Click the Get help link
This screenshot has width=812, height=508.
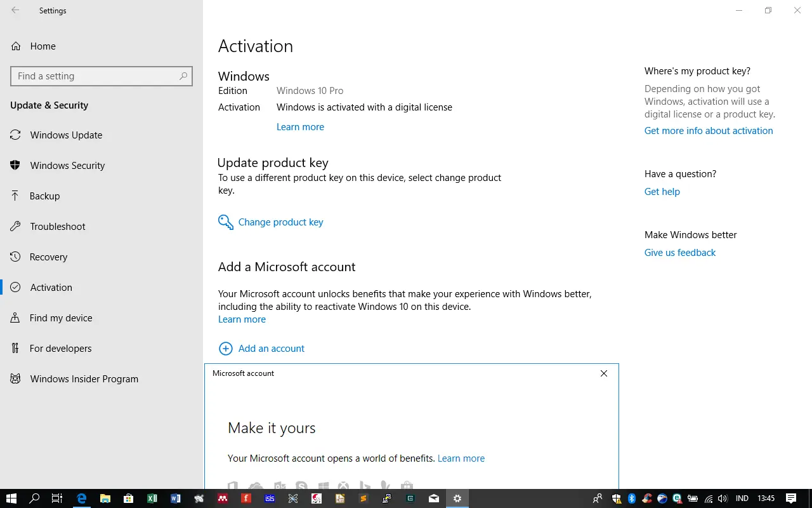(x=662, y=192)
